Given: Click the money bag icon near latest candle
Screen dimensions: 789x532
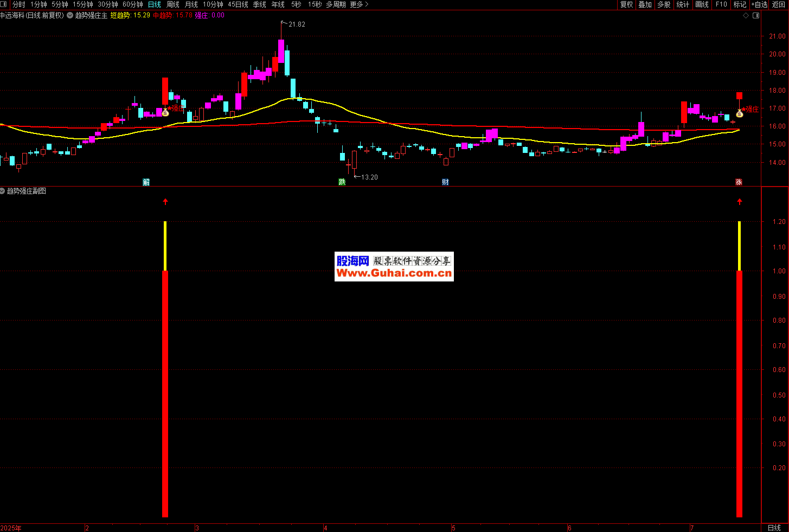Looking at the screenshot, I should 740,113.
